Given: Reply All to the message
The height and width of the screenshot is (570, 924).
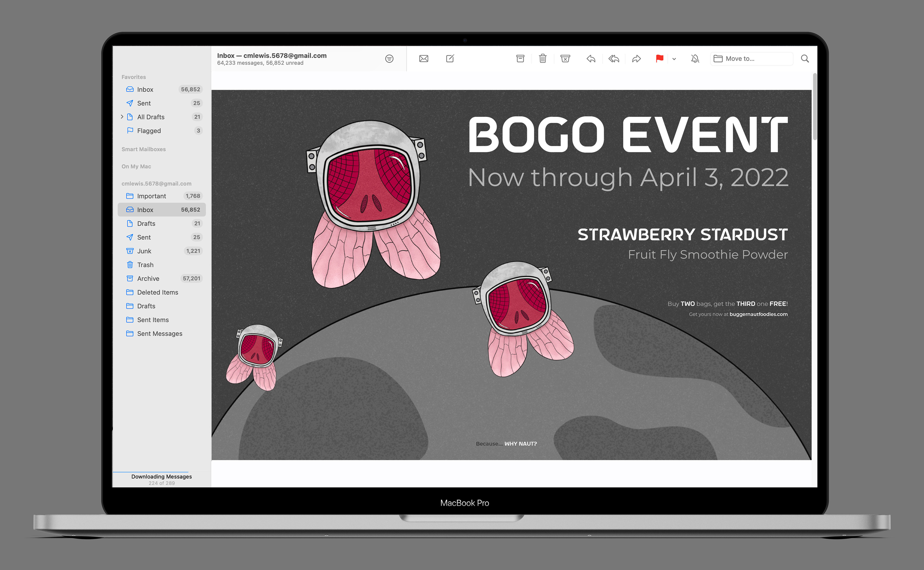Looking at the screenshot, I should tap(614, 59).
